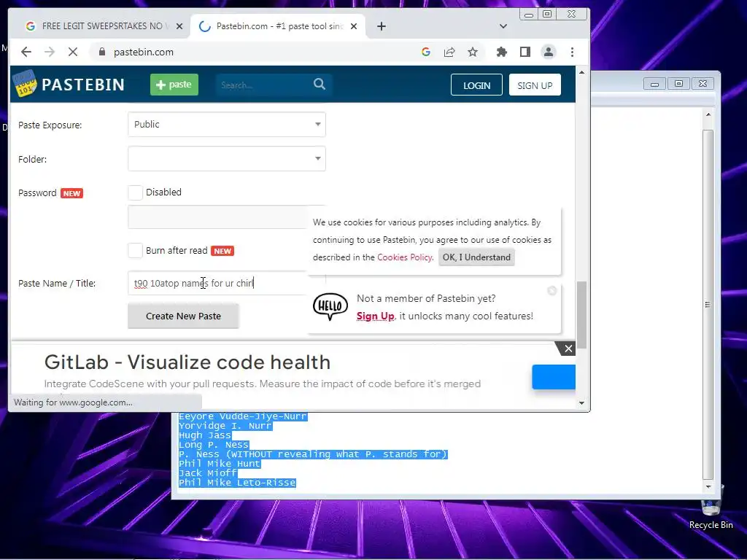Close the FREE LEGIT SWEEPSRTAKES tab
This screenshot has height=560, width=747.
(x=179, y=26)
